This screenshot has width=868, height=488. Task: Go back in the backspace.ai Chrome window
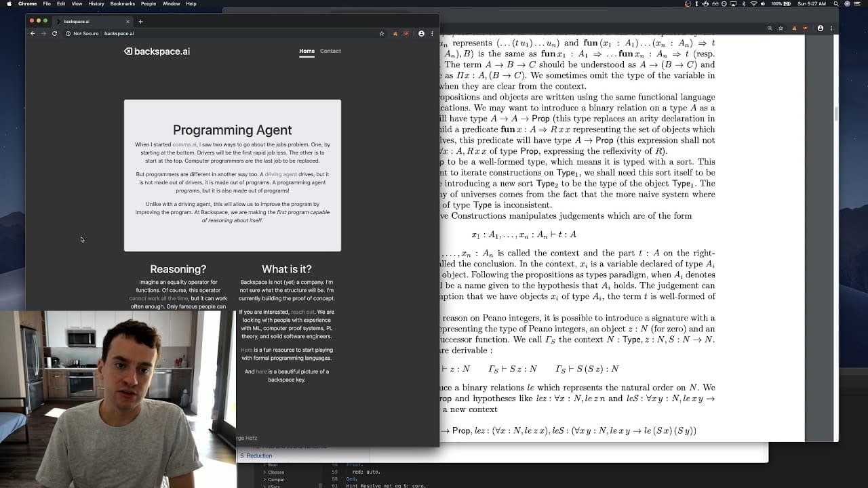coord(33,33)
